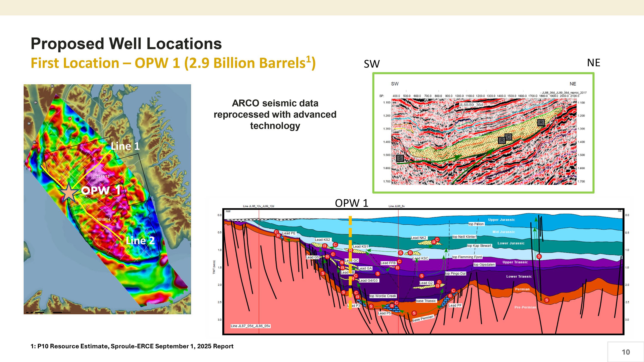644x362 pixels.
Task: Click the top Wordie Creek horizon label
Action: point(383,296)
